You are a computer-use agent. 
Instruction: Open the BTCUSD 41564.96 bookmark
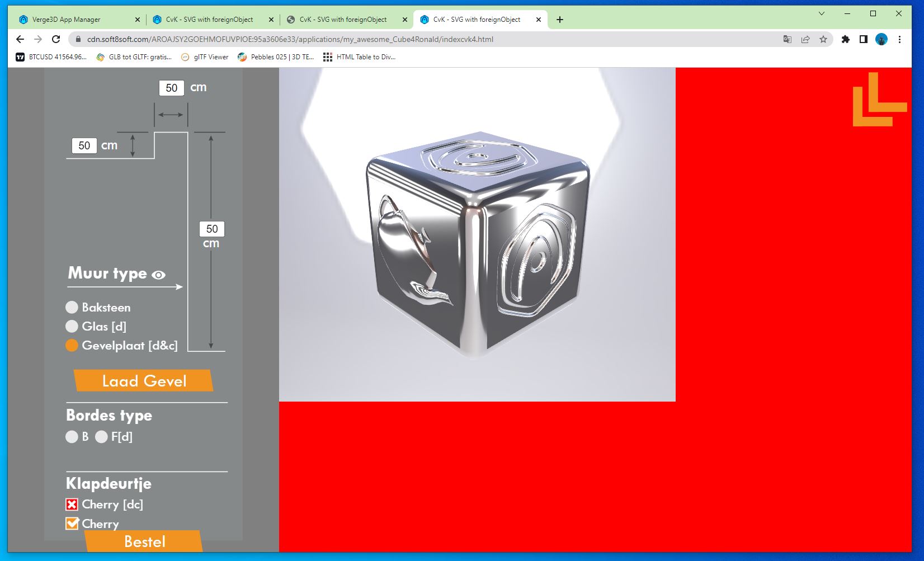51,57
